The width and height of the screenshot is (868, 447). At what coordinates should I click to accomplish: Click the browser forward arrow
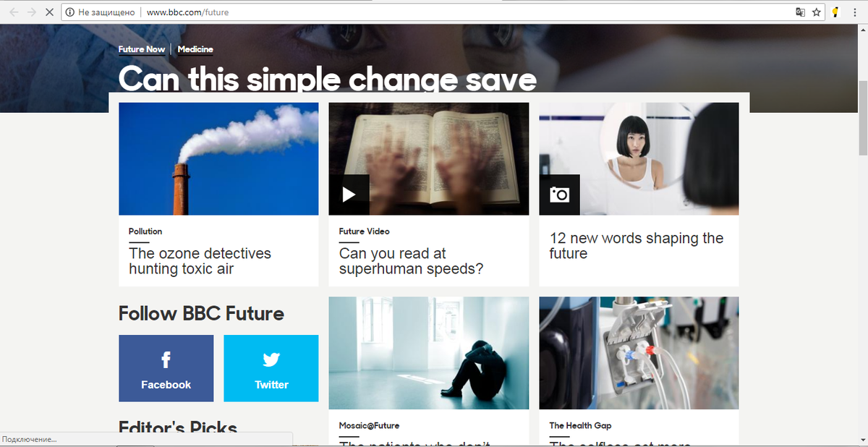click(31, 12)
